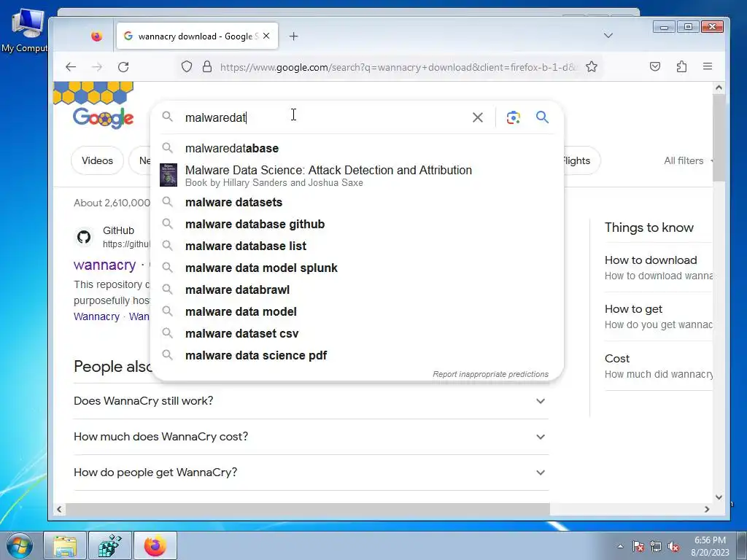
Task: Click the GitHub site favicon
Action: click(84, 237)
